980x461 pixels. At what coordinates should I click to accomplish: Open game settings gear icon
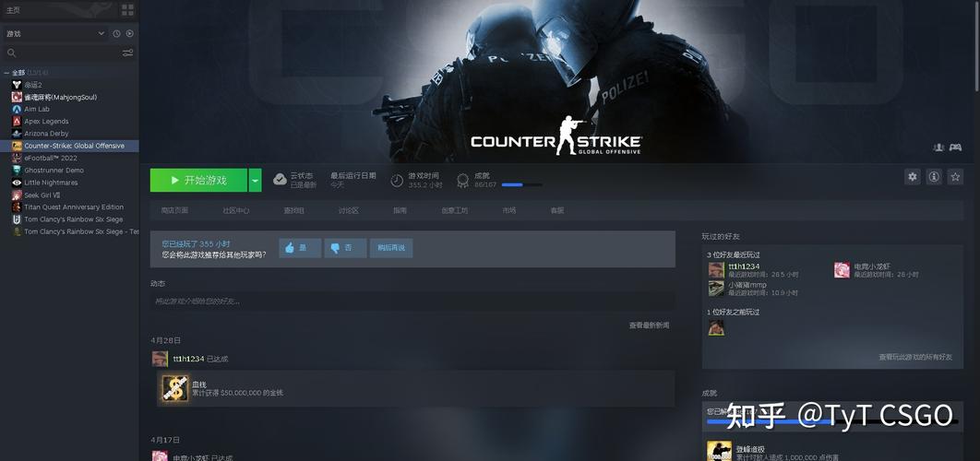point(913,177)
